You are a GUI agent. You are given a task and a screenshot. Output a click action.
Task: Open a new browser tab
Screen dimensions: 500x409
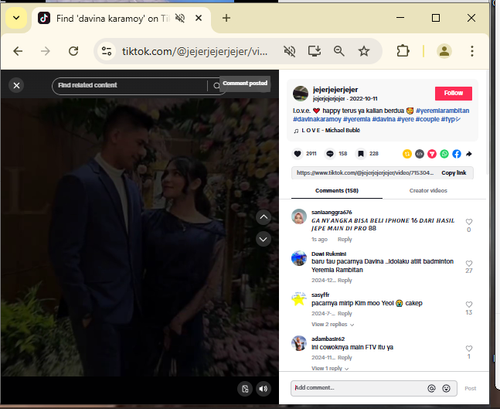pyautogui.click(x=226, y=18)
